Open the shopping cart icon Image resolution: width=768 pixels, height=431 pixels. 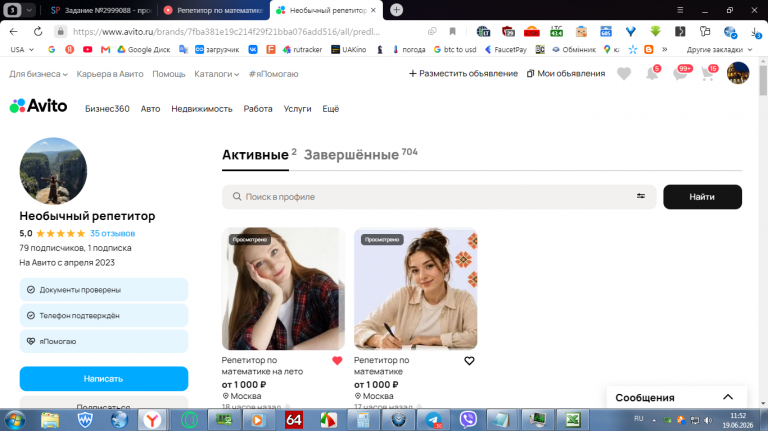(707, 74)
